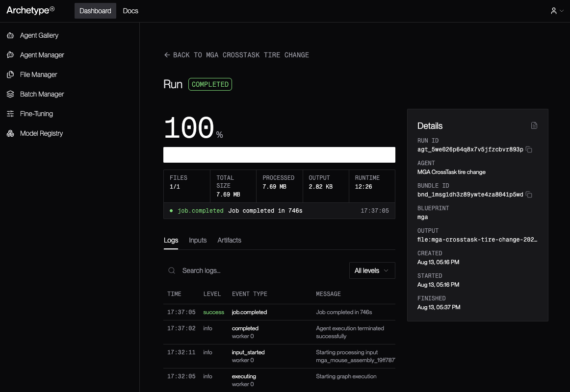This screenshot has height=392, width=570.
Task: Click the output file mga-crosstask-tire-change value
Action: coord(477,240)
